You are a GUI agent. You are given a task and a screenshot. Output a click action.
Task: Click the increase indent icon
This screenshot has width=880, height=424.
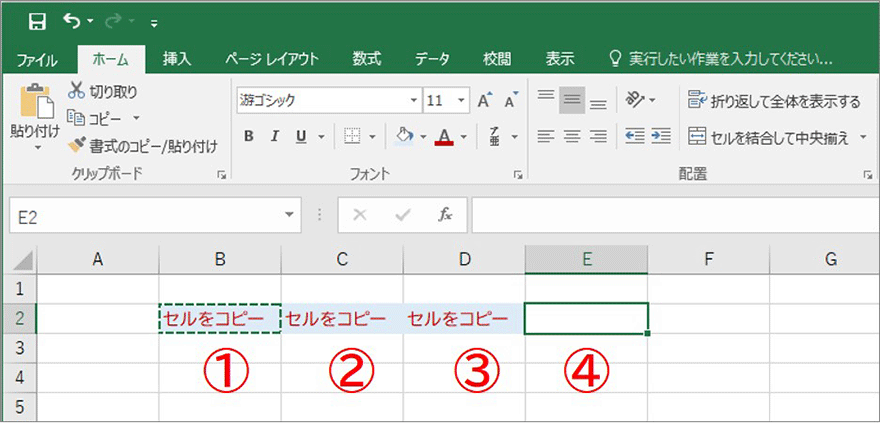(660, 136)
